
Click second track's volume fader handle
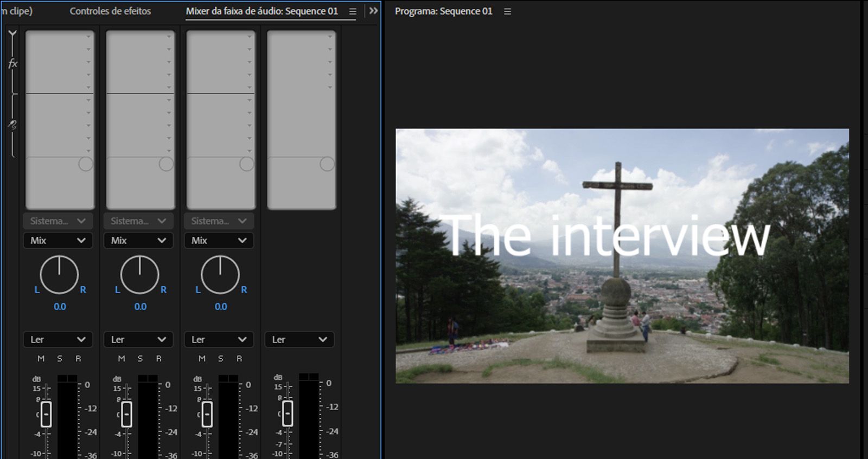[x=126, y=415]
